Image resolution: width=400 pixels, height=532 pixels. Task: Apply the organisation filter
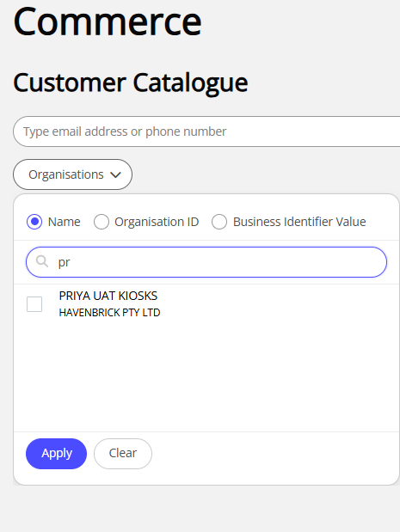[57, 454]
